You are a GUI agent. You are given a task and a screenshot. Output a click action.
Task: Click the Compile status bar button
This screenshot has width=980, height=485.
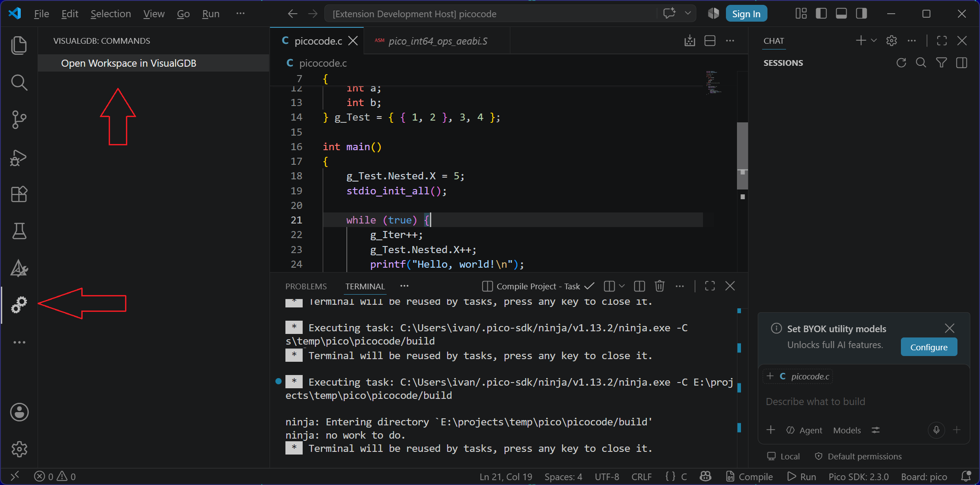(x=750, y=477)
